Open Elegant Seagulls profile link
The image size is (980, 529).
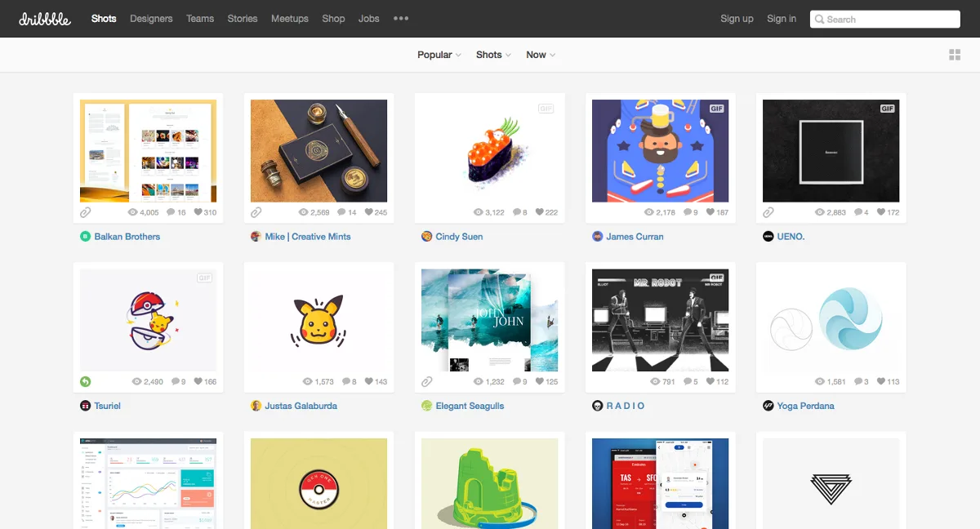(x=470, y=406)
